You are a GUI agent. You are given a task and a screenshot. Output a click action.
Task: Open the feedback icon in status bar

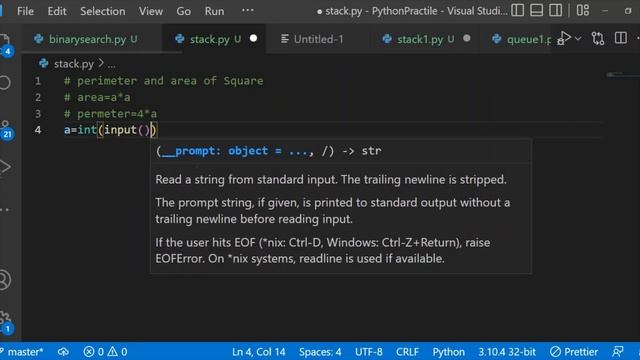[x=618, y=352]
